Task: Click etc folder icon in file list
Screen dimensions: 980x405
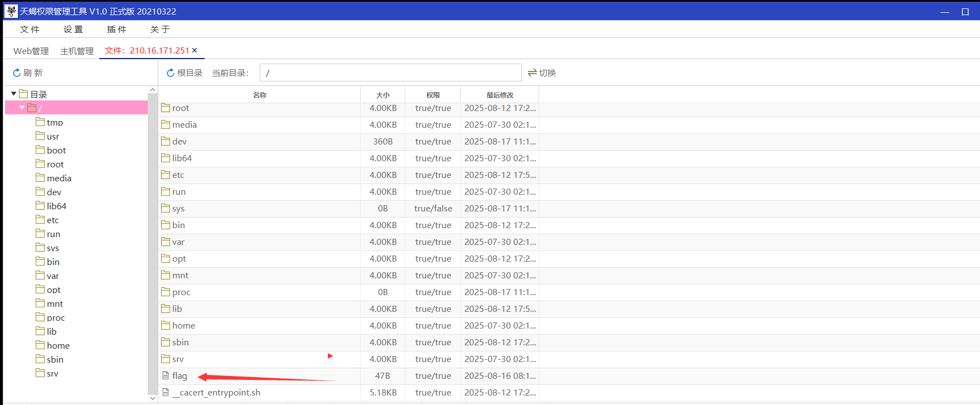Action: [x=166, y=175]
